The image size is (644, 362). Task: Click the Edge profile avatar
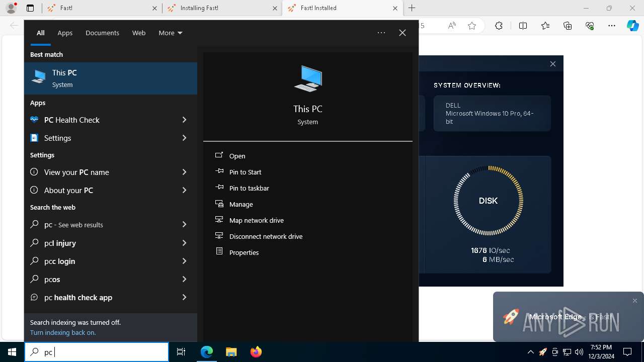(x=11, y=8)
